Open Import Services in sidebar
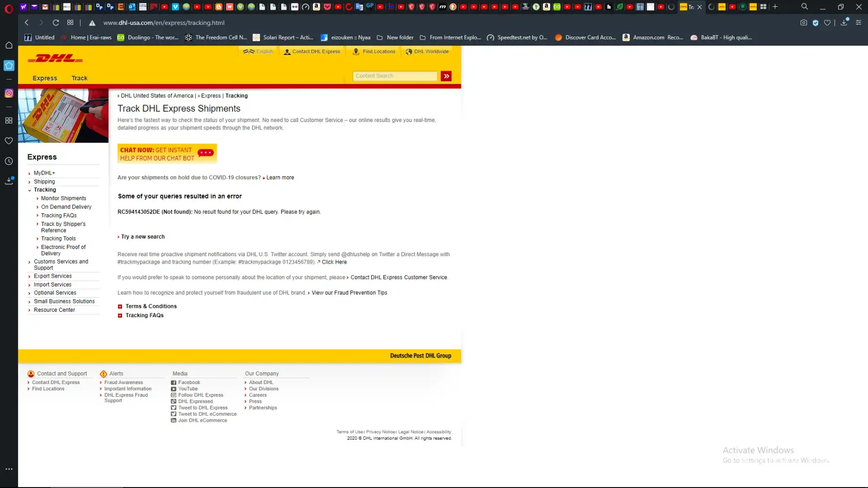Screen dimensions: 868x488 pos(53,285)
